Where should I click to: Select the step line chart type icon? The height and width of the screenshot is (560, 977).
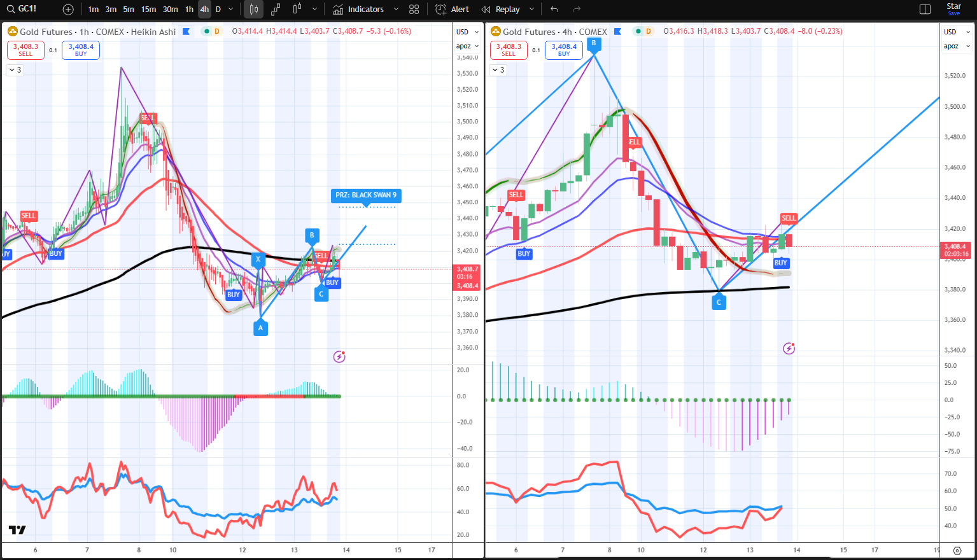(x=276, y=10)
